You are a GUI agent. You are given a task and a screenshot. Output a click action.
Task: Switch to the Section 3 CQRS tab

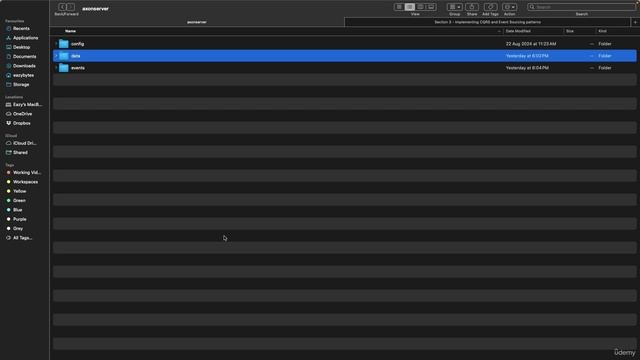[x=487, y=22]
